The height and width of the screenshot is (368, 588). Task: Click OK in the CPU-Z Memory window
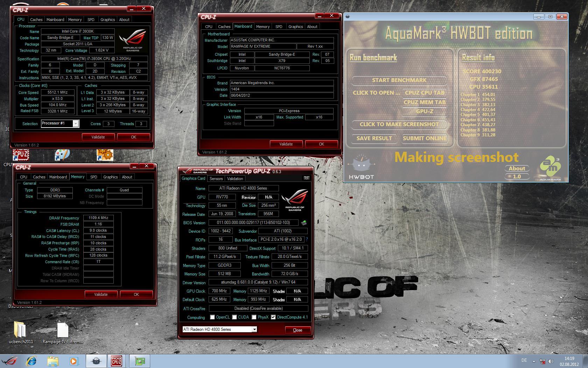[136, 294]
